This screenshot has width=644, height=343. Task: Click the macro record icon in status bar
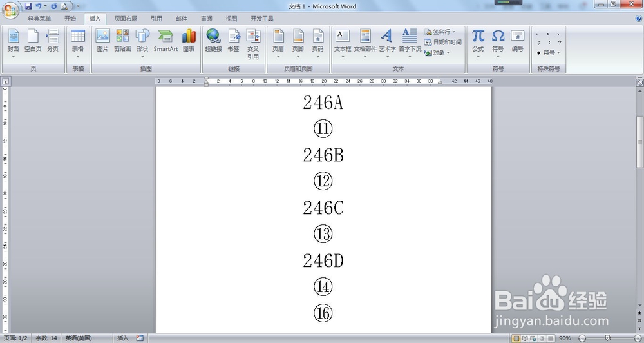point(140,338)
